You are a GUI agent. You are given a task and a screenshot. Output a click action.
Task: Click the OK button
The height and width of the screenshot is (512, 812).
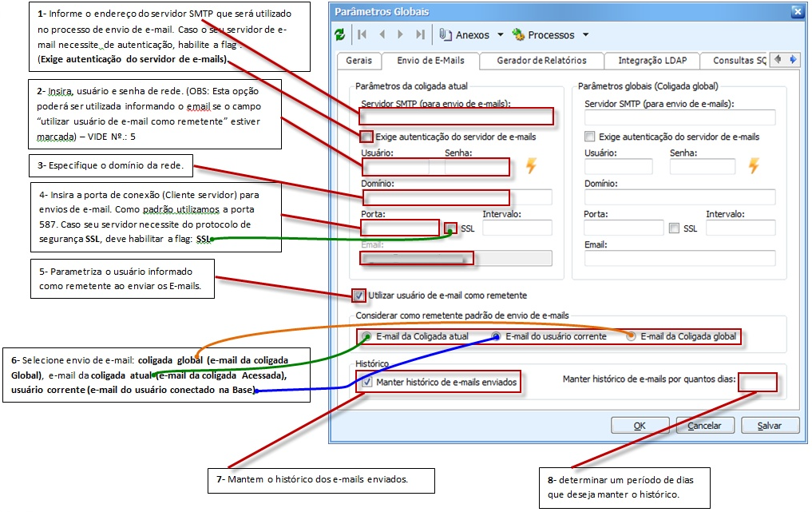(640, 426)
